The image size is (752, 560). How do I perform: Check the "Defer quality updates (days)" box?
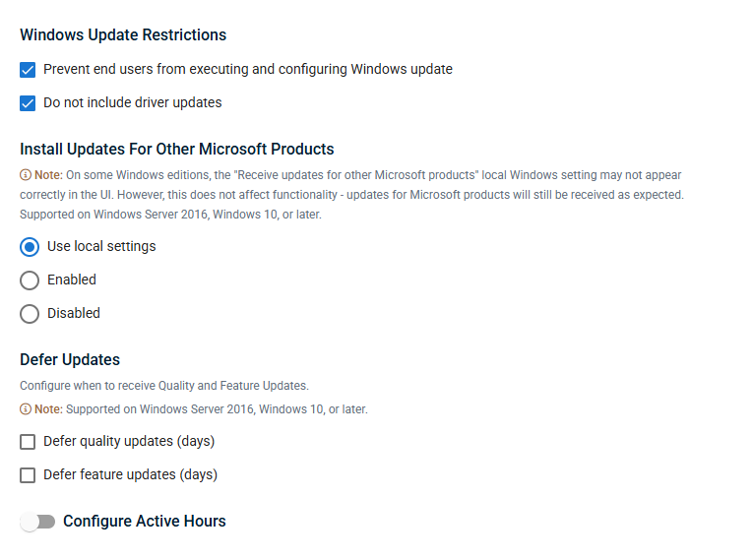point(28,442)
